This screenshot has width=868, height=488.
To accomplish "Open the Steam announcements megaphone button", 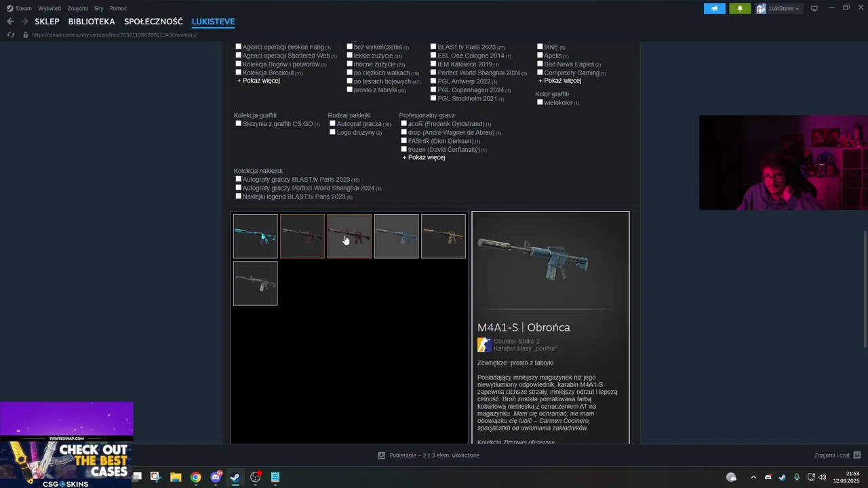I will click(714, 8).
